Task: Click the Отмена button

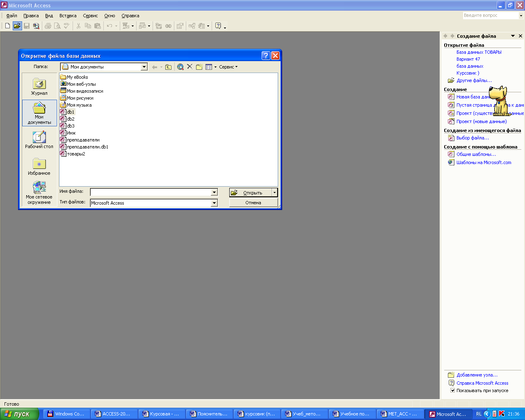Action: pos(253,203)
